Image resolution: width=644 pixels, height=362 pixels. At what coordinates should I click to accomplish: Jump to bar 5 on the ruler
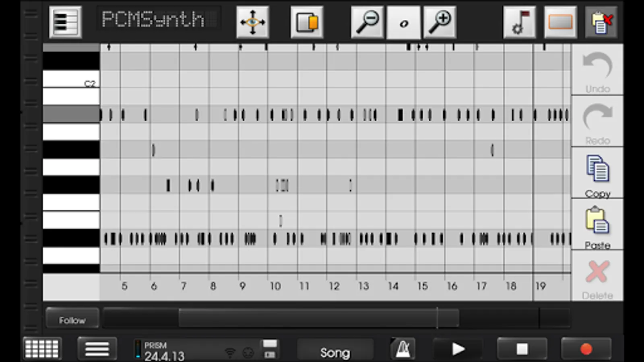click(x=124, y=286)
